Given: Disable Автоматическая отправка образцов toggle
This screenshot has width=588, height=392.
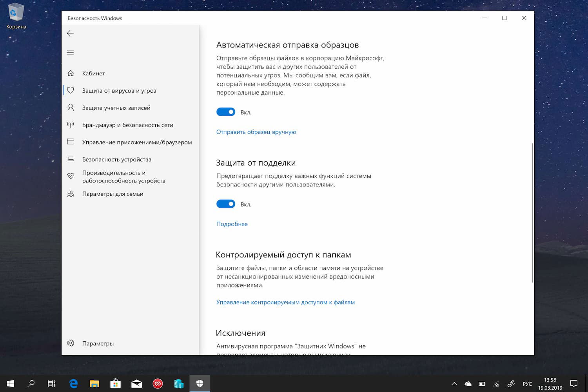Looking at the screenshot, I should (225, 112).
